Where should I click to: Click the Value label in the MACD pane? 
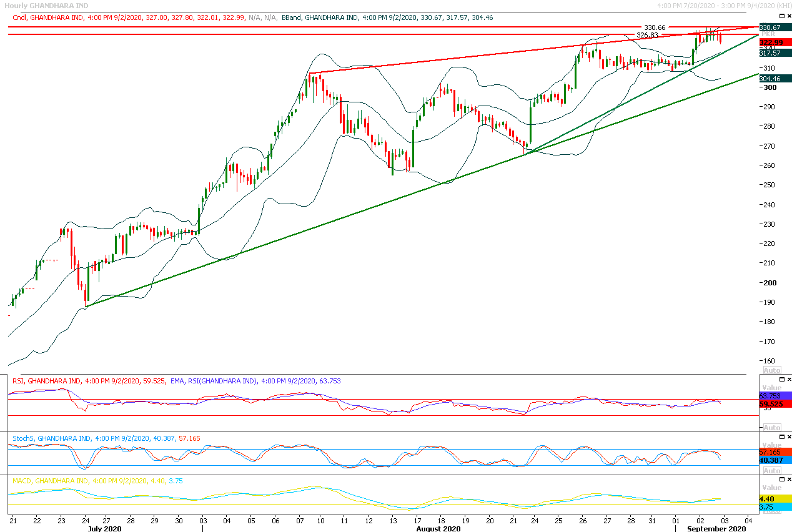[772, 488]
